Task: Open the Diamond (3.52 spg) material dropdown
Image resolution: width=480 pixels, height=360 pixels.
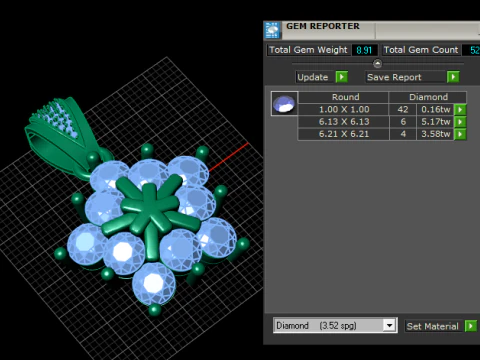Action: pos(389,325)
